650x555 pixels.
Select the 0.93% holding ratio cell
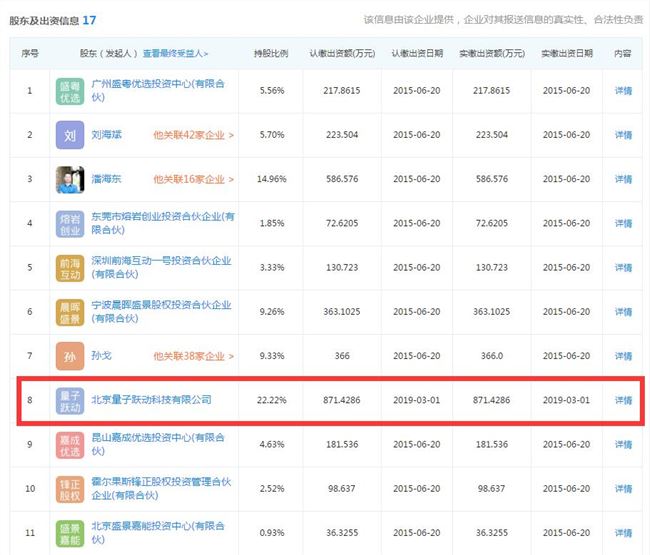click(272, 533)
